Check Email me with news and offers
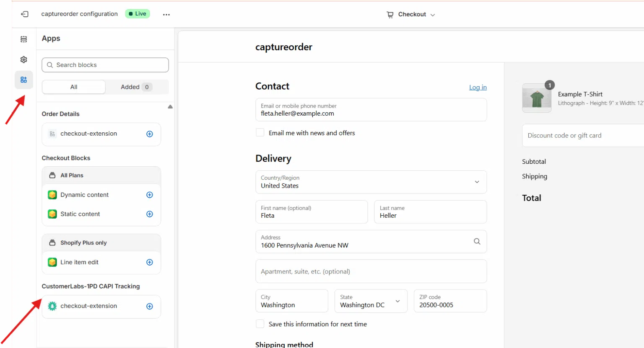 coord(260,133)
